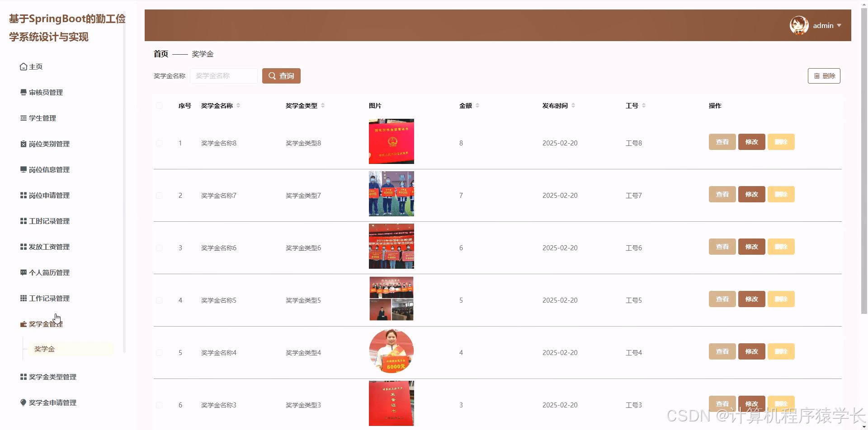Open the ceremony photo of 奖学金名称6
This screenshot has height=430, width=868.
point(392,246)
